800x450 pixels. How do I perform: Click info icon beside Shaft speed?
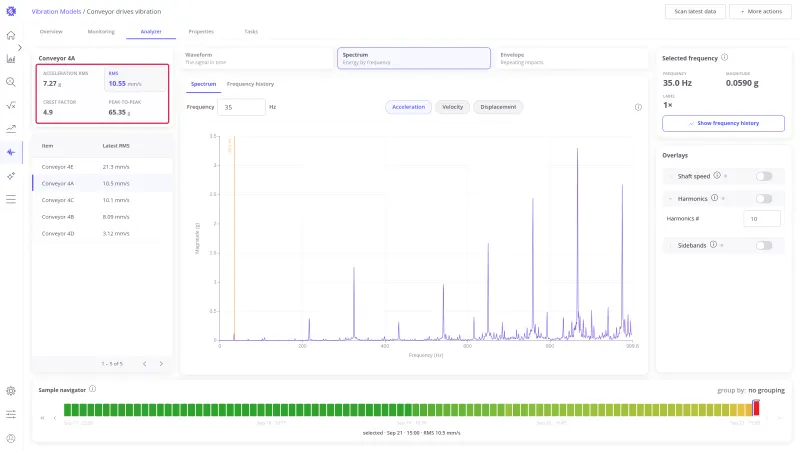[717, 176]
